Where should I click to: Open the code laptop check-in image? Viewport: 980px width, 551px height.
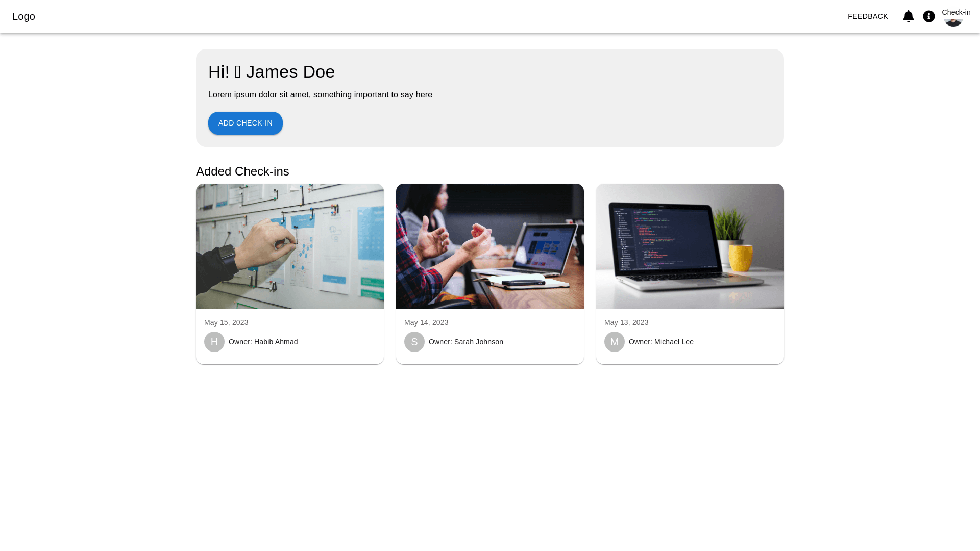click(690, 246)
